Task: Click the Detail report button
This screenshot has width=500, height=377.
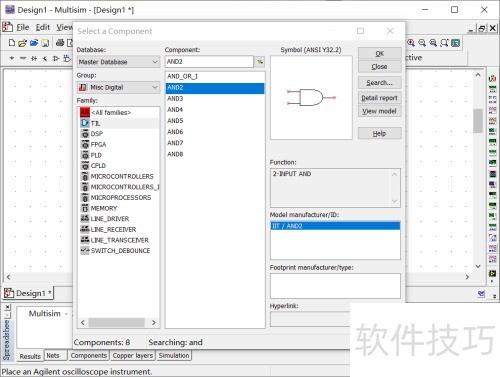Action: coord(379,98)
